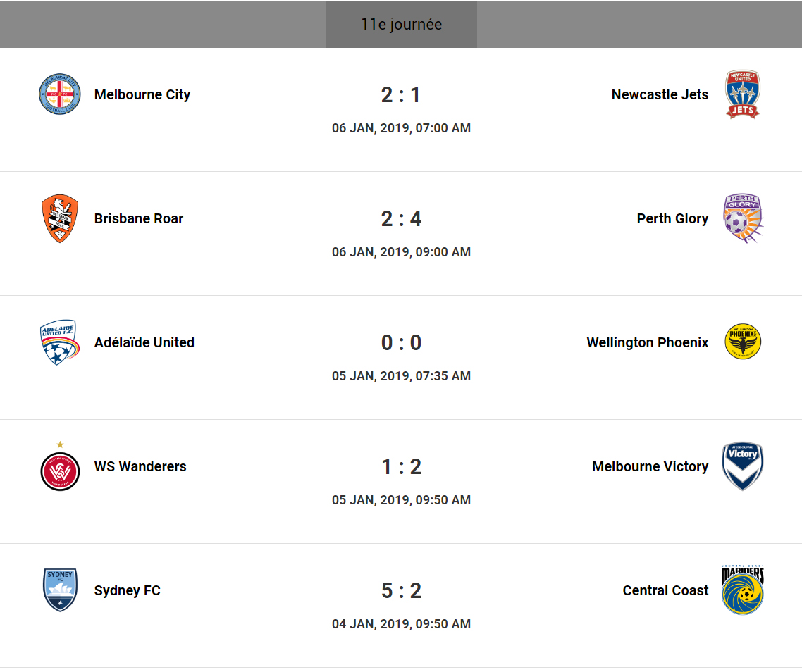
Task: Open the Sydney FC team name
Action: click(128, 590)
